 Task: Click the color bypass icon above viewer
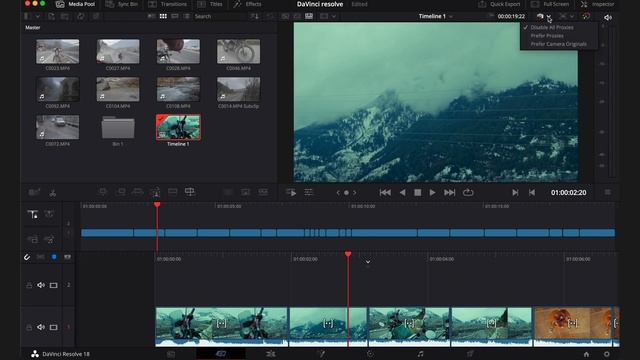[586, 16]
